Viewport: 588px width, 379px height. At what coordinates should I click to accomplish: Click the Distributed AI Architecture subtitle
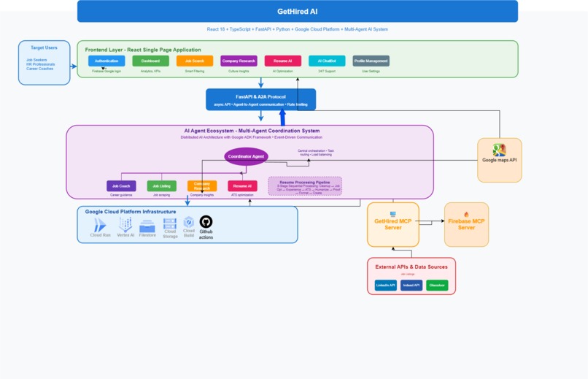[x=251, y=137]
